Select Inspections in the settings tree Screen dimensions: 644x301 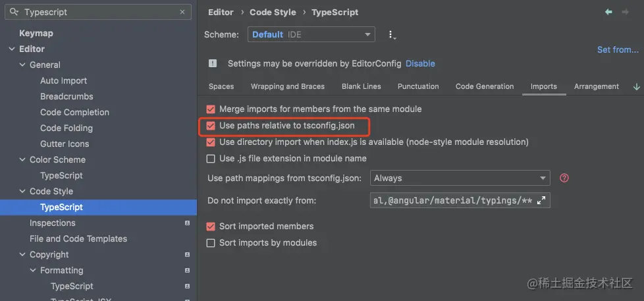53,223
